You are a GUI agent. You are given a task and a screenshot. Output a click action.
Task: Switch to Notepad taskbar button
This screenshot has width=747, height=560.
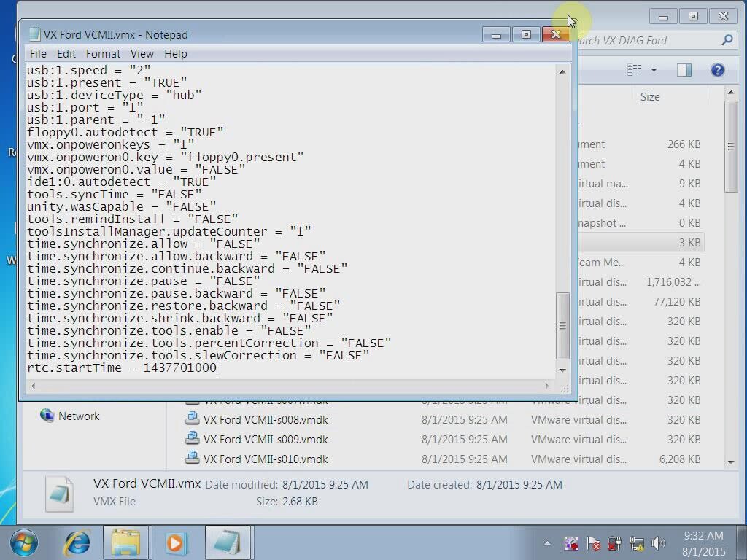pos(228,542)
